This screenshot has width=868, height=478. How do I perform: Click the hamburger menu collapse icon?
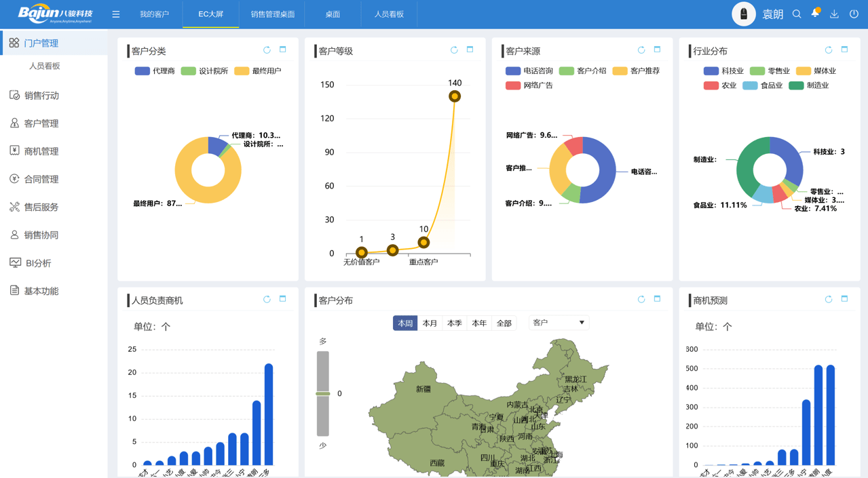tap(116, 14)
